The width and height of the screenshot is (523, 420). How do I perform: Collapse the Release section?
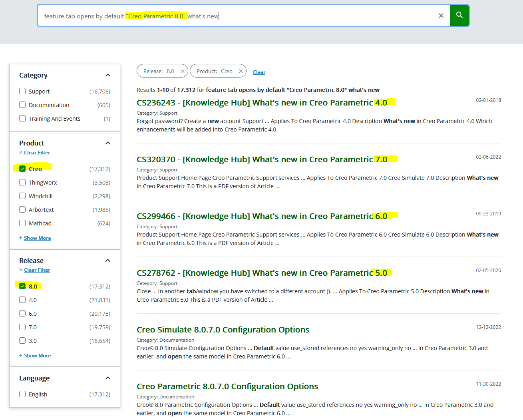click(107, 260)
